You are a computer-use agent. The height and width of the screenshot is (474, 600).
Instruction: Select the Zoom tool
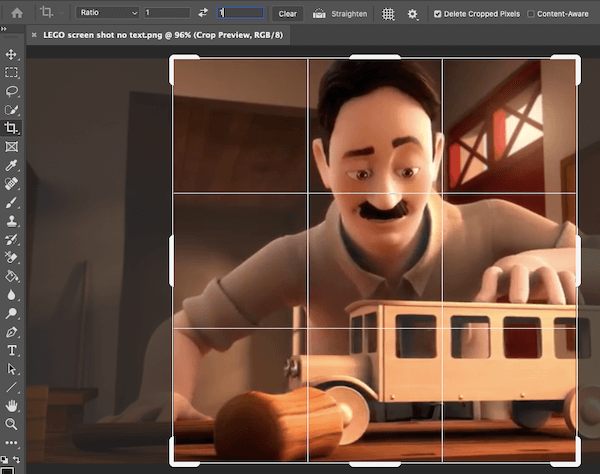click(11, 424)
